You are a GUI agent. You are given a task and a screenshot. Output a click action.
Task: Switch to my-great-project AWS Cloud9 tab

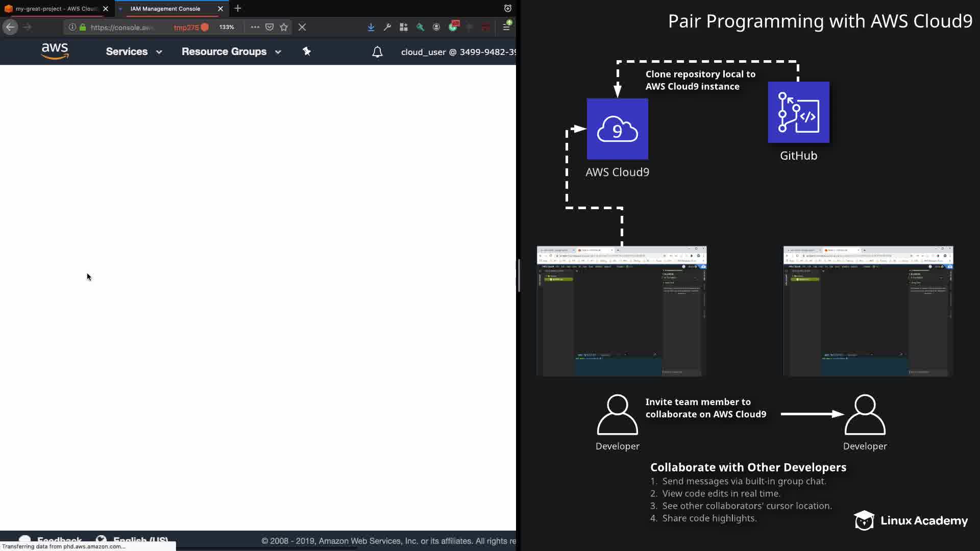pyautogui.click(x=55, y=9)
